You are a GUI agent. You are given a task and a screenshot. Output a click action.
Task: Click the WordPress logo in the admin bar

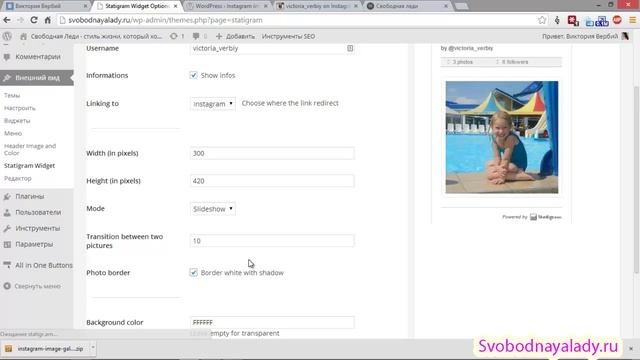(x=7, y=36)
